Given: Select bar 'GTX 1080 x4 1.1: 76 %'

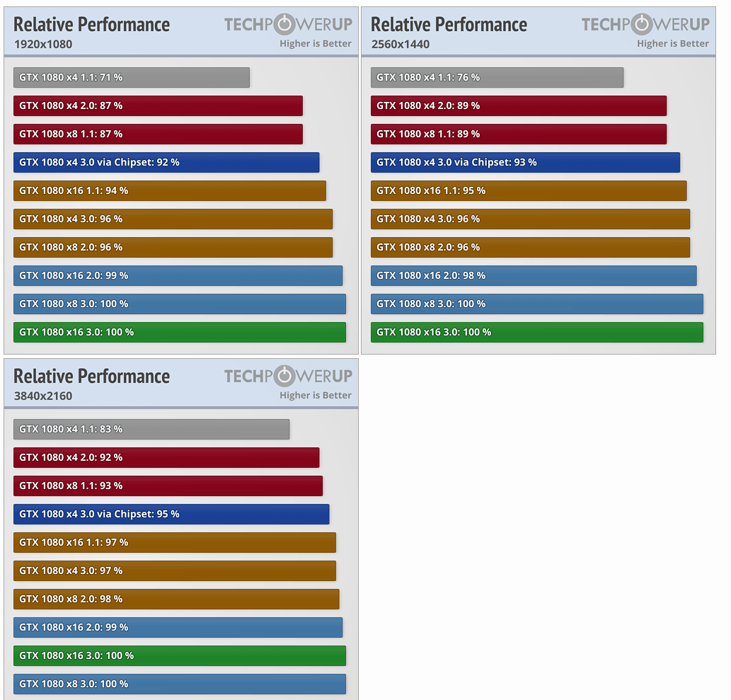Looking at the screenshot, I should coord(497,77).
